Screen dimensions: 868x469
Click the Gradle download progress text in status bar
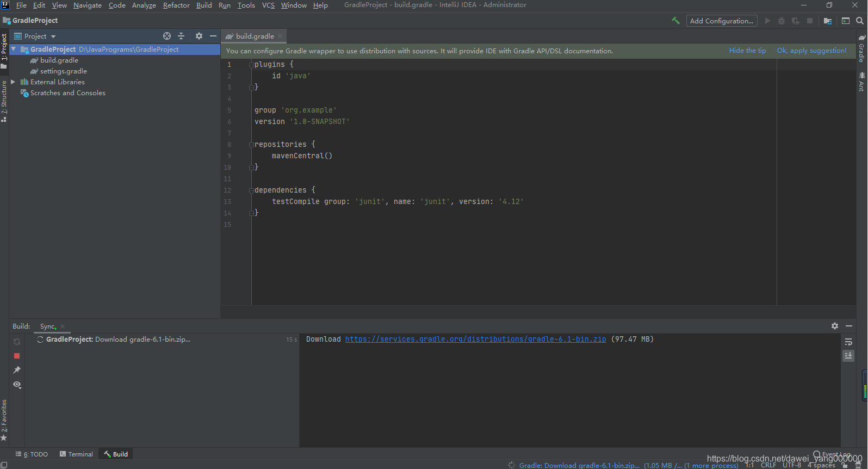[579, 465]
